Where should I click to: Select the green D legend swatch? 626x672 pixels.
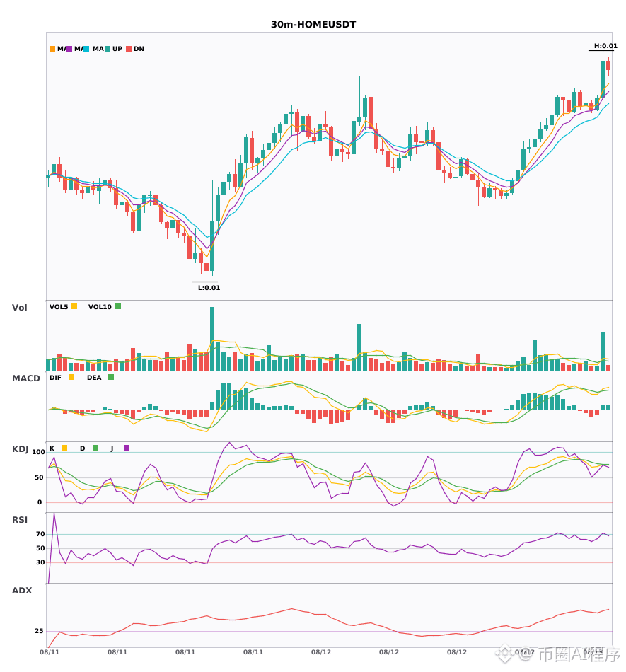point(95,448)
